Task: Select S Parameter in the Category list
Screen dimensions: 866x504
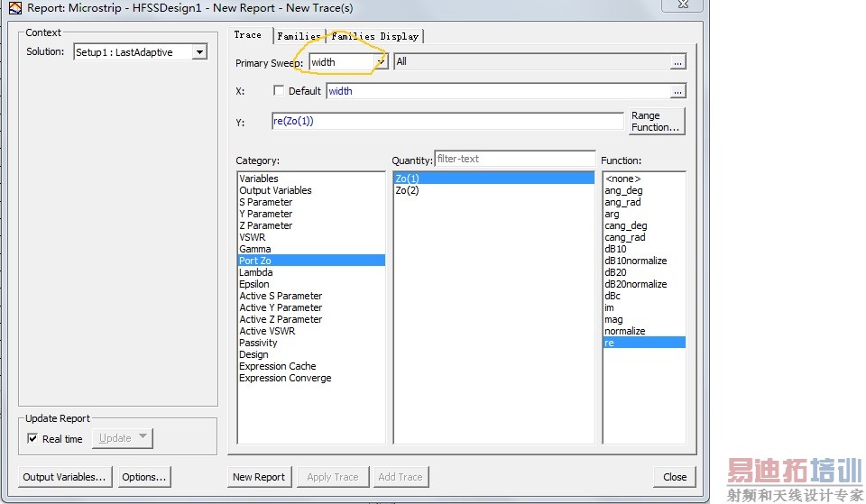Action: (265, 202)
